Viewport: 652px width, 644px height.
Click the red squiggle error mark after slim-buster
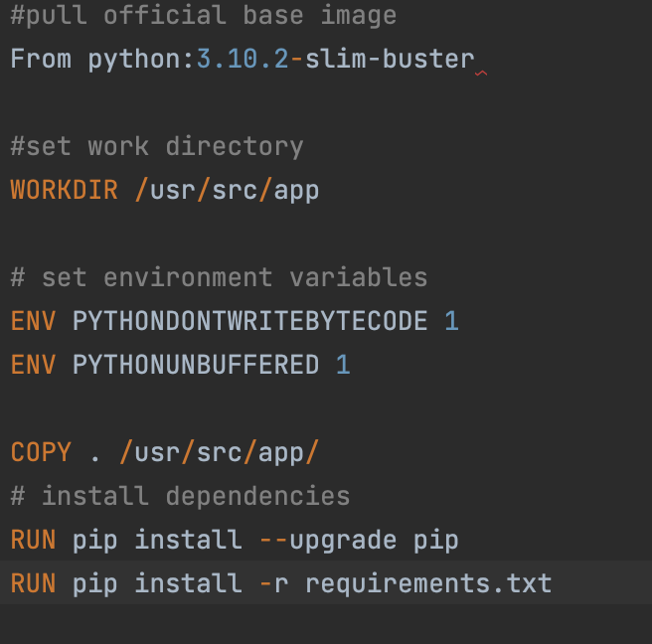click(x=481, y=74)
